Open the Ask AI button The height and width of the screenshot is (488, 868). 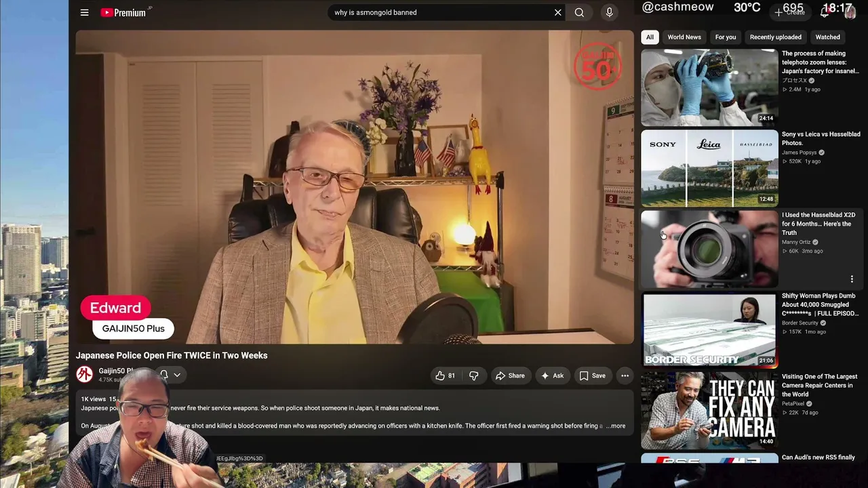point(552,375)
